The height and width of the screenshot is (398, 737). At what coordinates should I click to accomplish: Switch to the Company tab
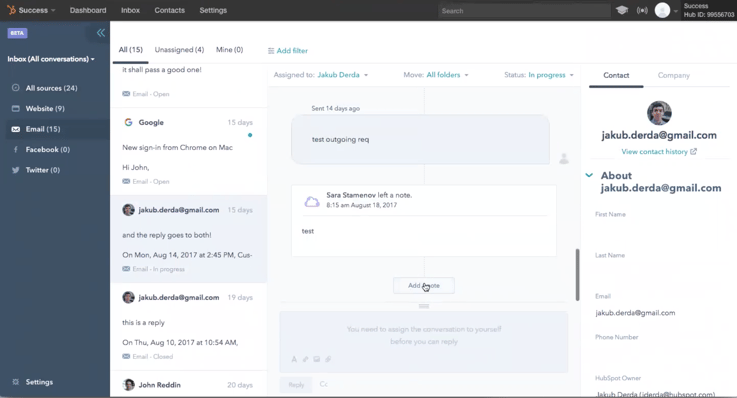674,75
